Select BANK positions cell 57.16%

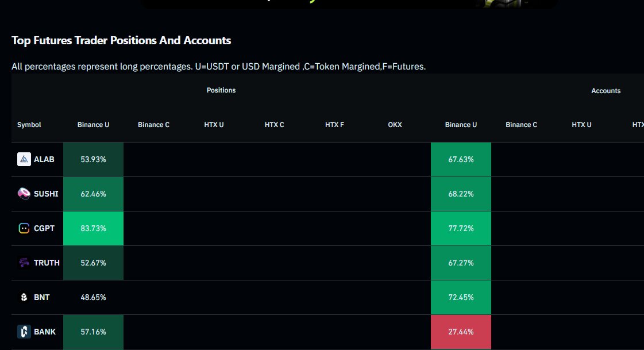click(x=93, y=332)
